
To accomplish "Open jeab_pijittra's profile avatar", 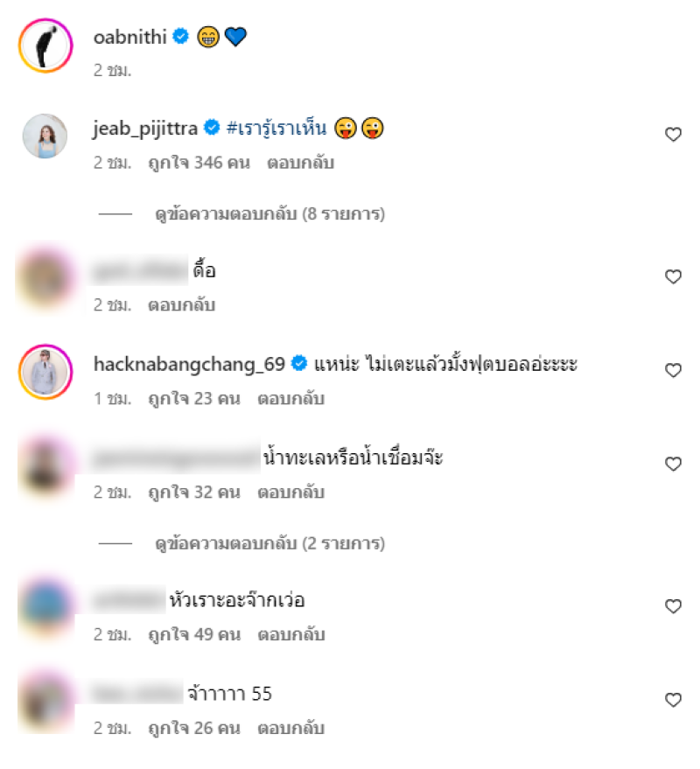I will 45,136.
